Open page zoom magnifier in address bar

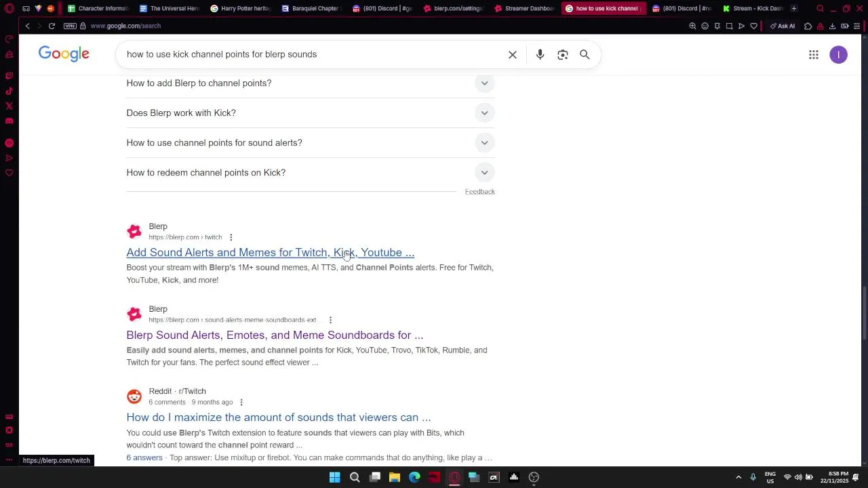(692, 26)
